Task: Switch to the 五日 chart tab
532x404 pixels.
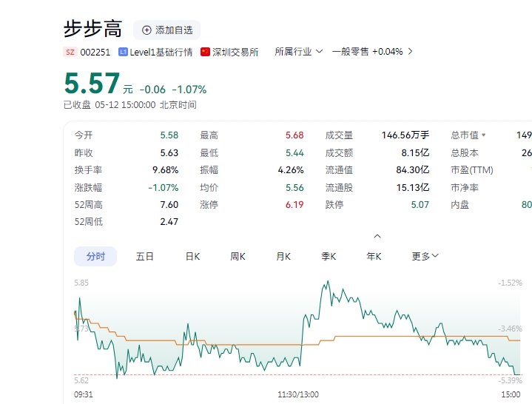Action: click(145, 257)
